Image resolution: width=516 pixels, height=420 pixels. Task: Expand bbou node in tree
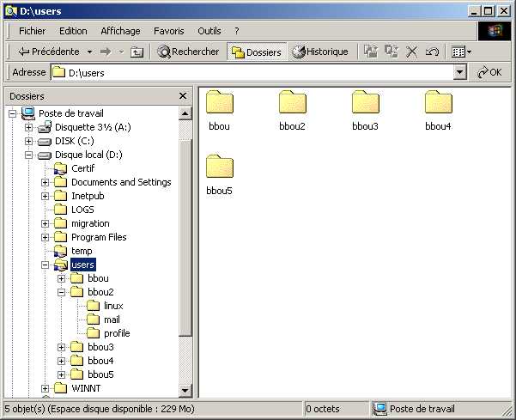[x=61, y=279]
